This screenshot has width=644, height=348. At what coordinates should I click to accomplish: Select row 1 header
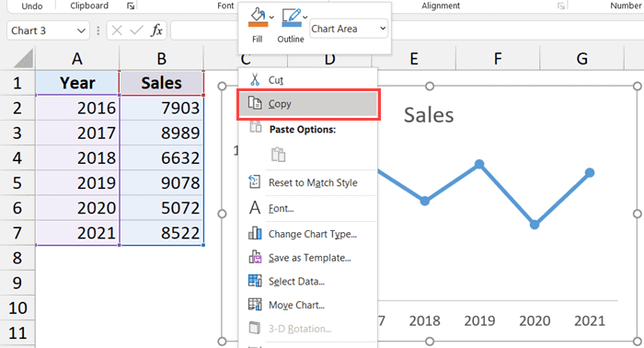pos(17,83)
